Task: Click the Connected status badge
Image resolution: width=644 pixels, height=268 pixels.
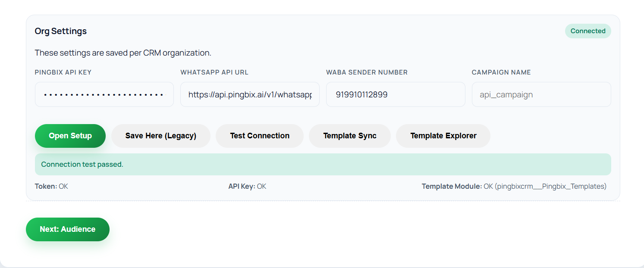Action: point(588,31)
